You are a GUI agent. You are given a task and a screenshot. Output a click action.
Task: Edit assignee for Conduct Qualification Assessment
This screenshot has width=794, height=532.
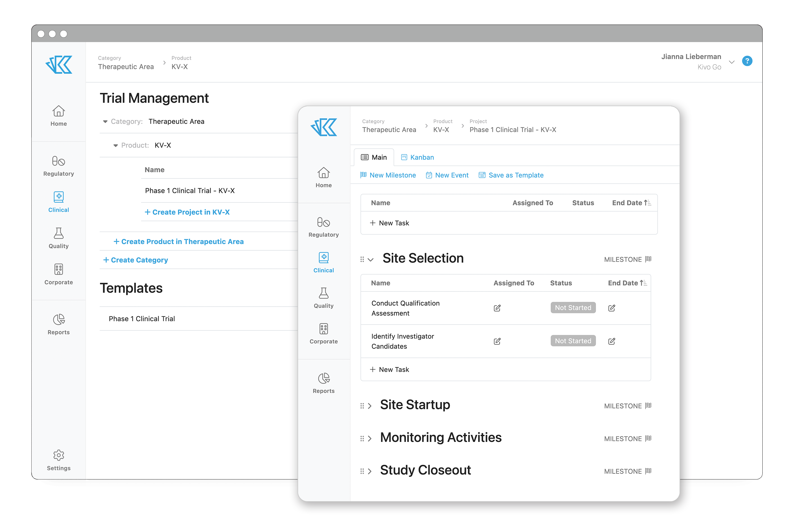tap(497, 308)
